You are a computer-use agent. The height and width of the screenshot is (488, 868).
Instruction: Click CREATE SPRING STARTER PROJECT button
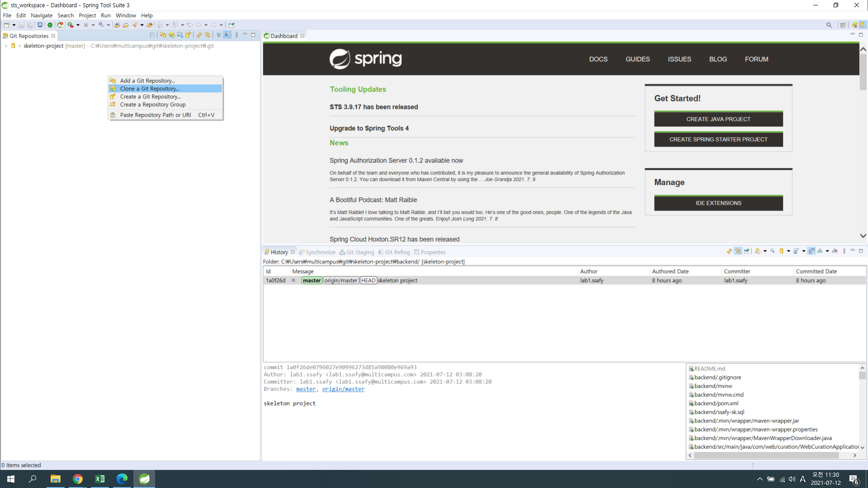(718, 140)
